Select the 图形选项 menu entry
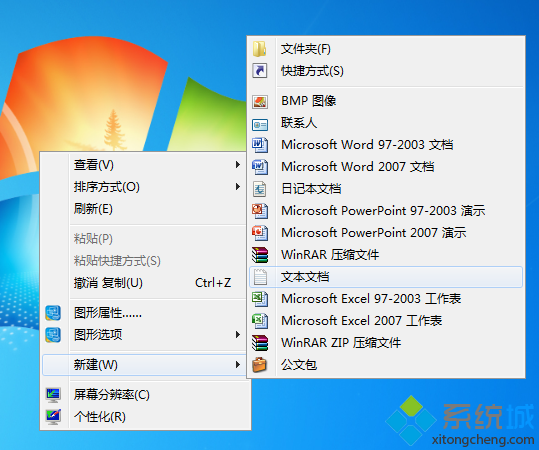Viewport: 539px width, 450px height. tap(144, 334)
